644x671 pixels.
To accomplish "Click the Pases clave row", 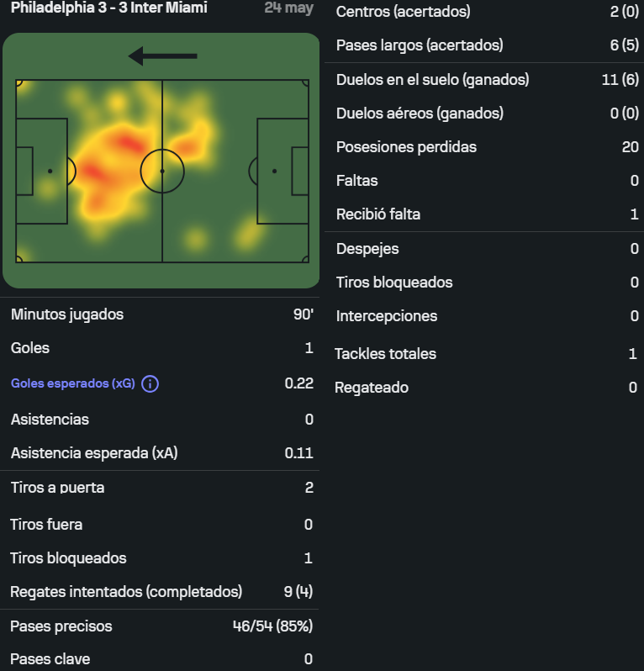I will click(x=161, y=659).
